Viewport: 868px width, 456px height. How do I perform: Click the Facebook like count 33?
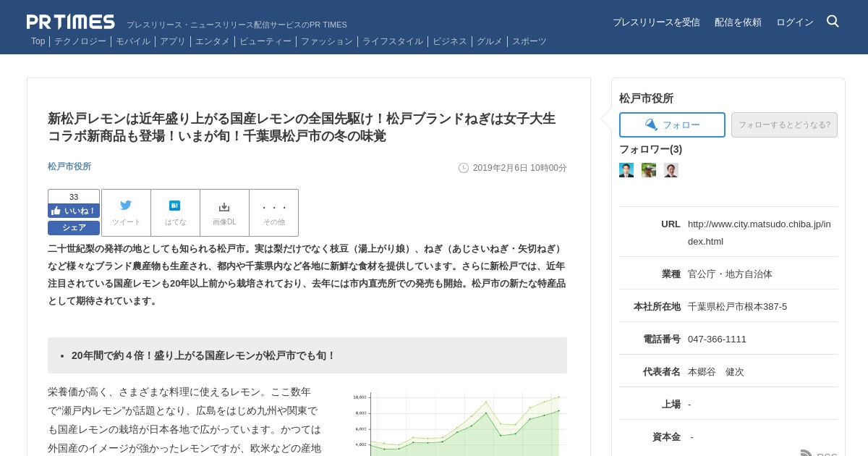point(74,197)
